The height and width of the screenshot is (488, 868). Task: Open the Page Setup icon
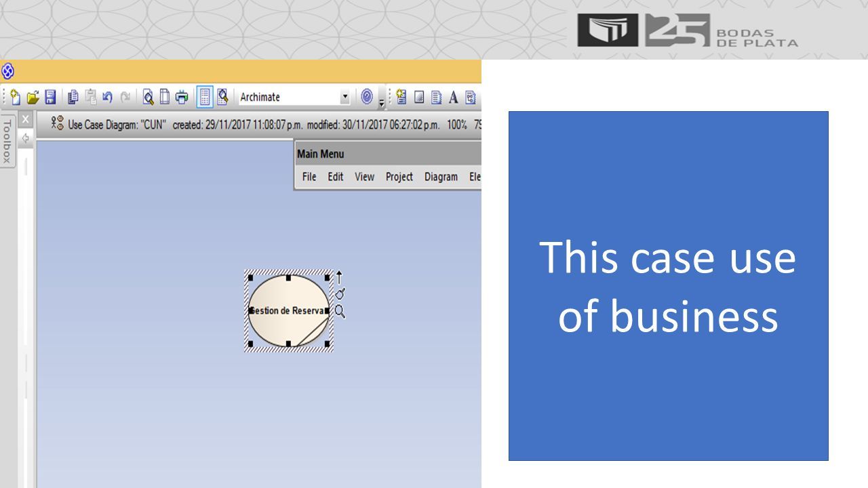click(x=164, y=97)
